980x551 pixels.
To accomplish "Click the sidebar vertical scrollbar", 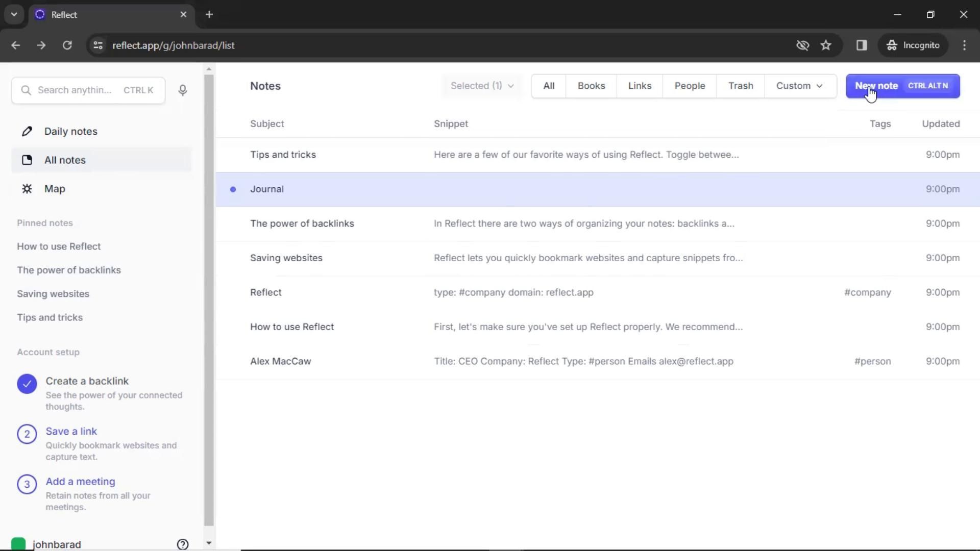I will click(209, 301).
